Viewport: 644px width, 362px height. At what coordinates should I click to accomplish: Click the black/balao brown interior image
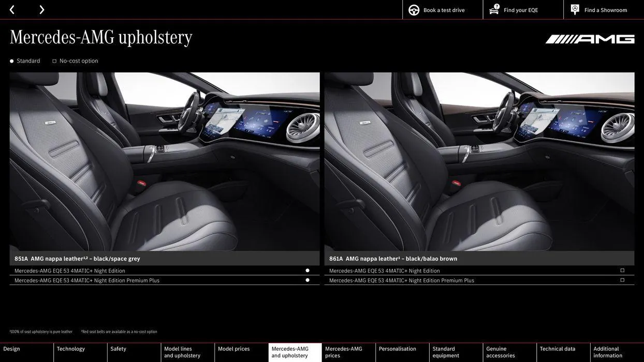479,162
